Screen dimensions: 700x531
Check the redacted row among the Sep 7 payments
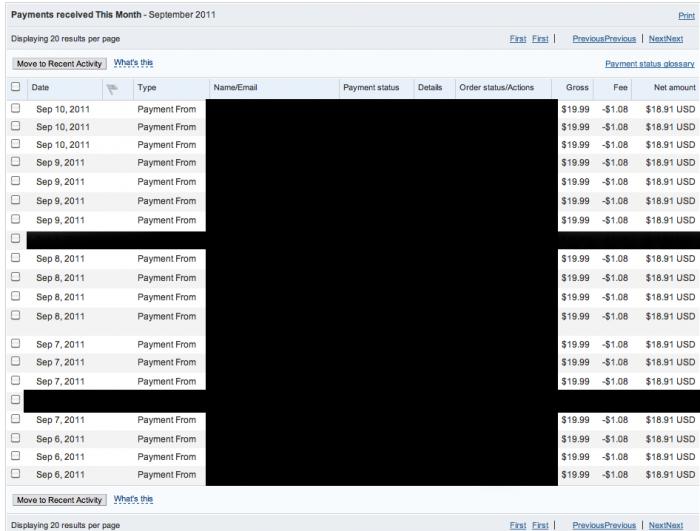pos(16,400)
